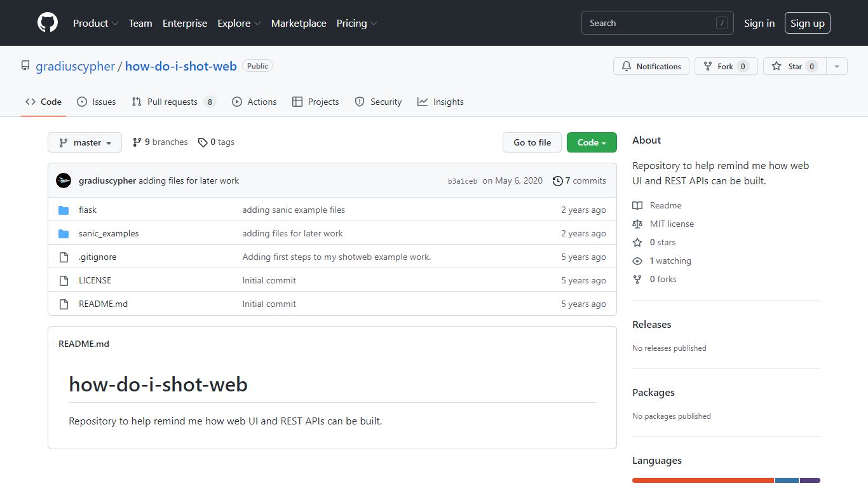Viewport: 868px width, 488px height.
Task: Select the Code tab
Action: (x=43, y=102)
